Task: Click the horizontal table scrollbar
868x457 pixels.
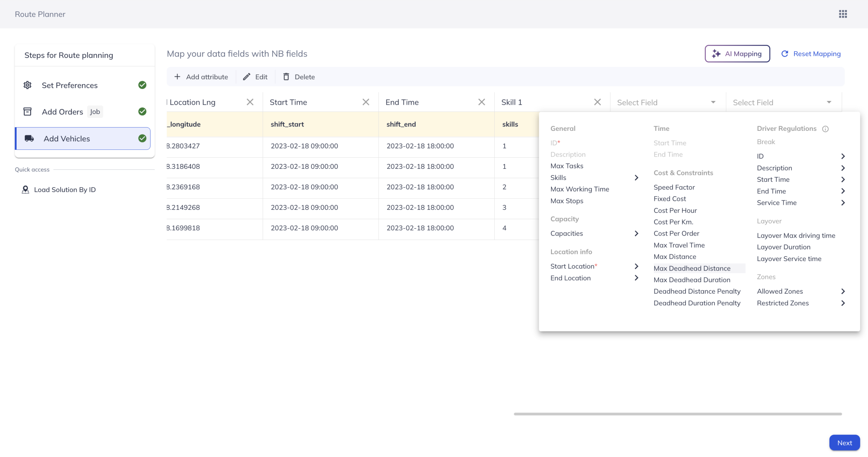Action: coord(677,414)
